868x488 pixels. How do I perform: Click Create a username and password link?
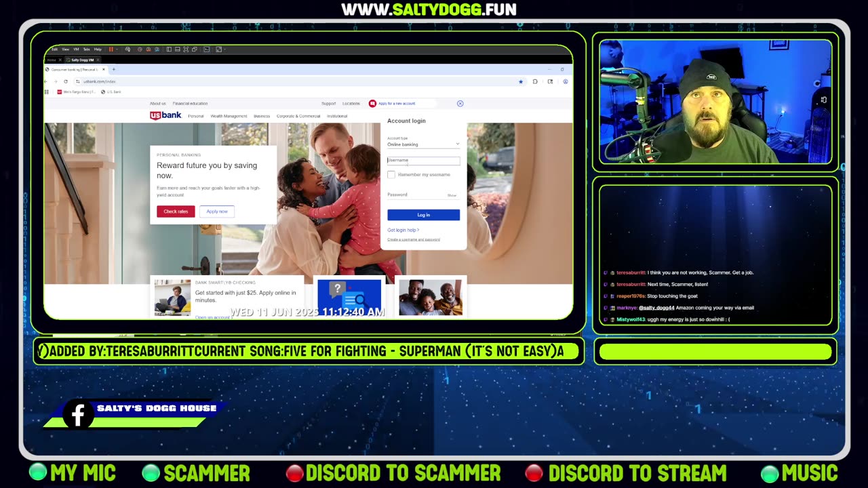click(414, 239)
